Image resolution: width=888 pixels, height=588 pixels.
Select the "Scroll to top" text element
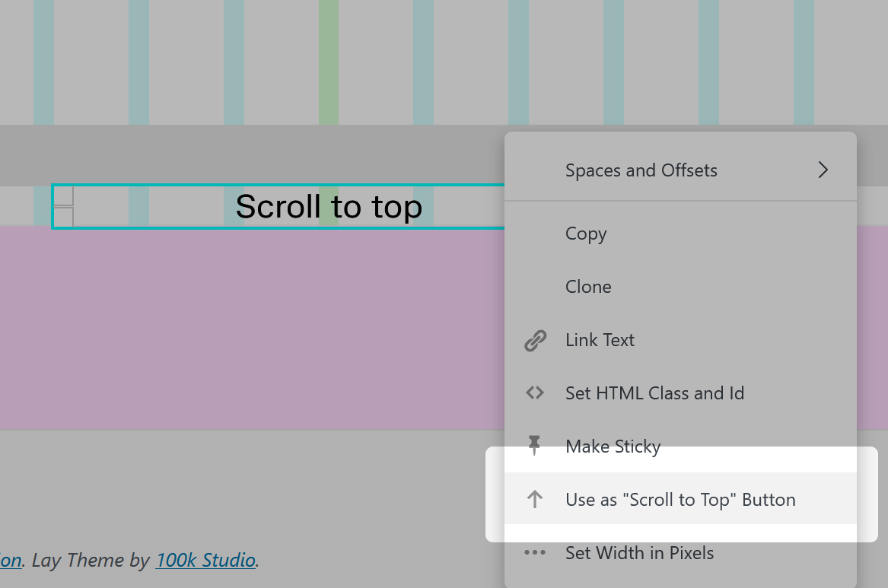[x=329, y=206]
